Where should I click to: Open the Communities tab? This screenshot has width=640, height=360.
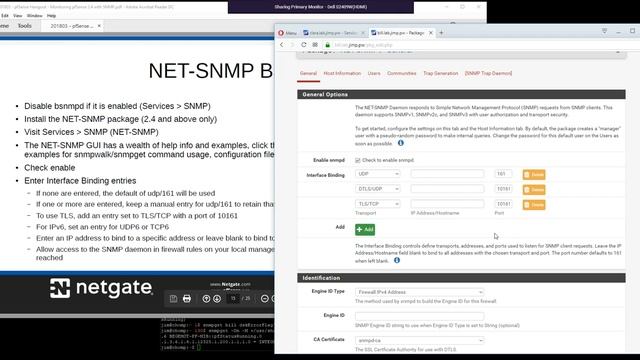[402, 73]
